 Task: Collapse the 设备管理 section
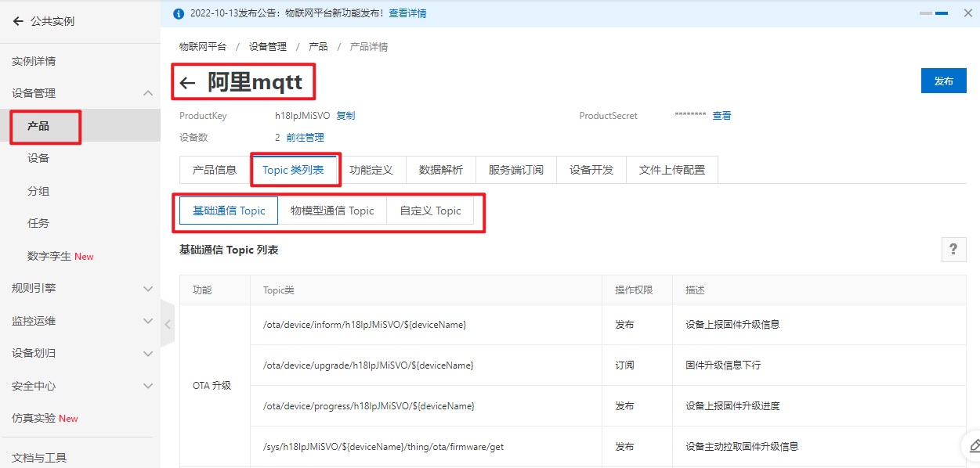tap(81, 92)
